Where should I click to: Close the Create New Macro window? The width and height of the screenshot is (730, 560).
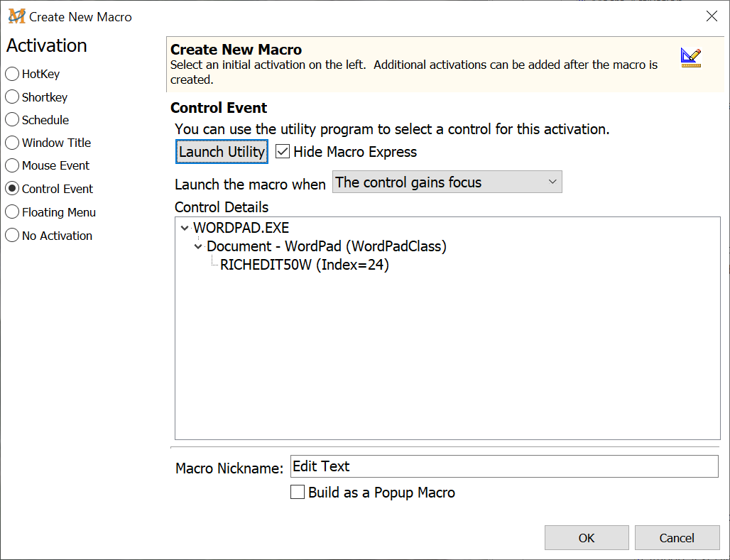tap(712, 16)
